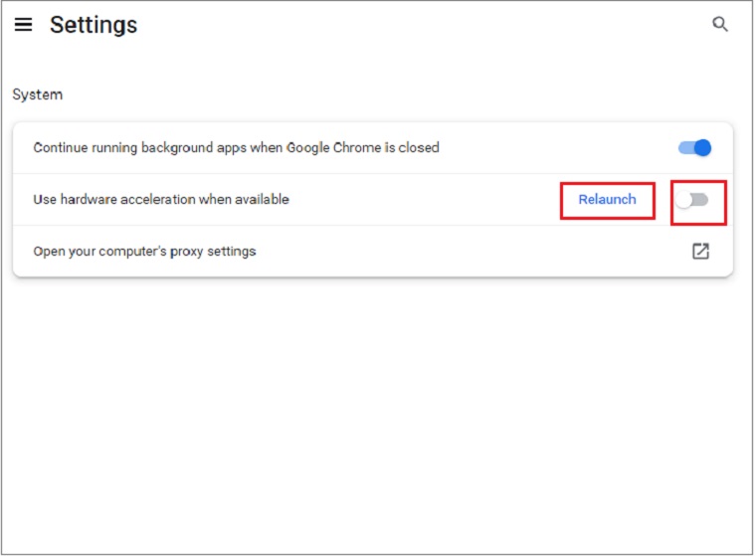Disable the background apps toggle

694,147
